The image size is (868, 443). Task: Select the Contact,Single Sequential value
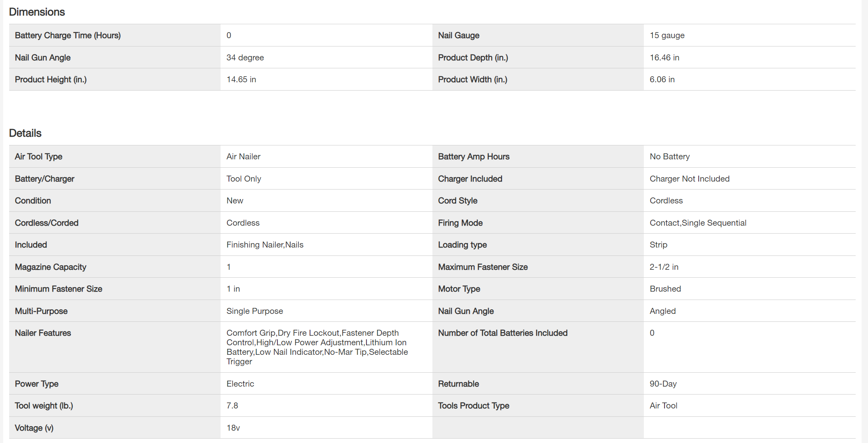(x=697, y=223)
